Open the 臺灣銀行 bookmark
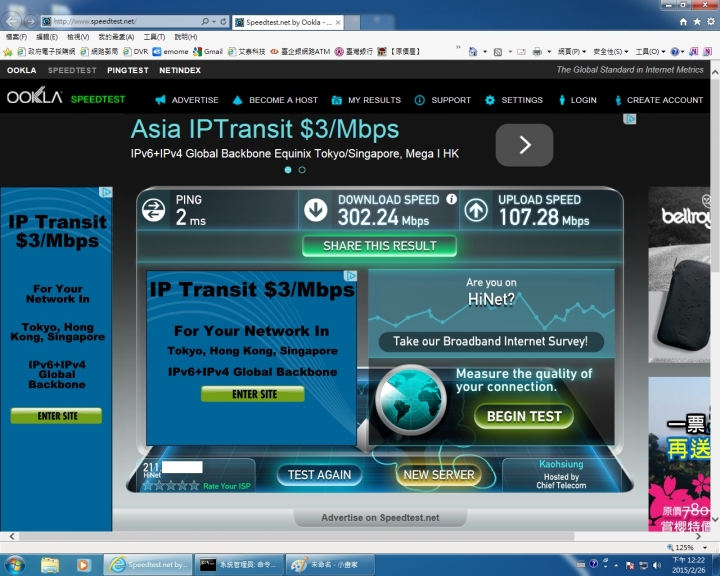This screenshot has height=576, width=720. 353,52
